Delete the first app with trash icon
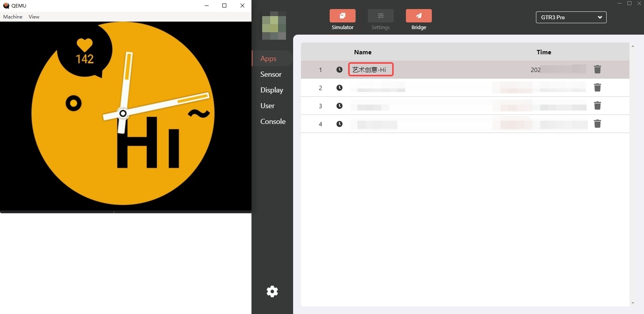This screenshot has width=644, height=314. [597, 70]
